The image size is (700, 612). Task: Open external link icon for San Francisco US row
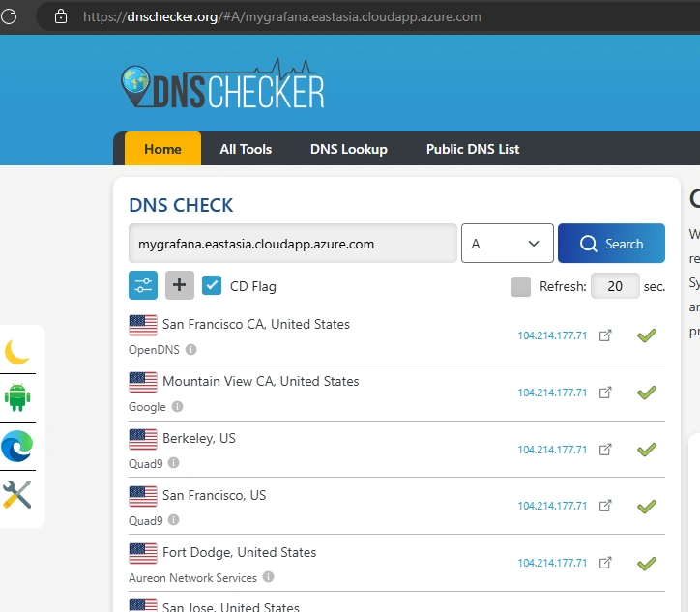coord(605,506)
